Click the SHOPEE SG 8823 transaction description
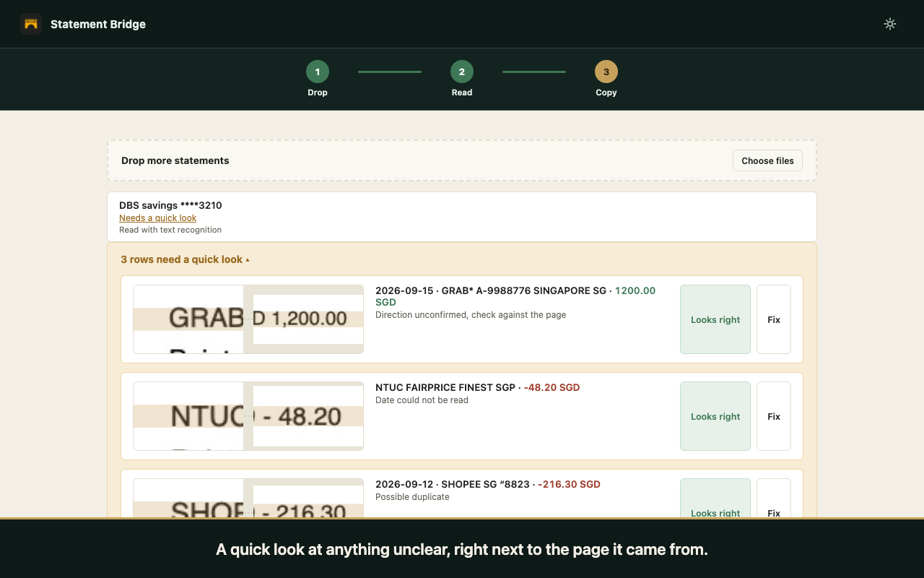 click(x=485, y=484)
